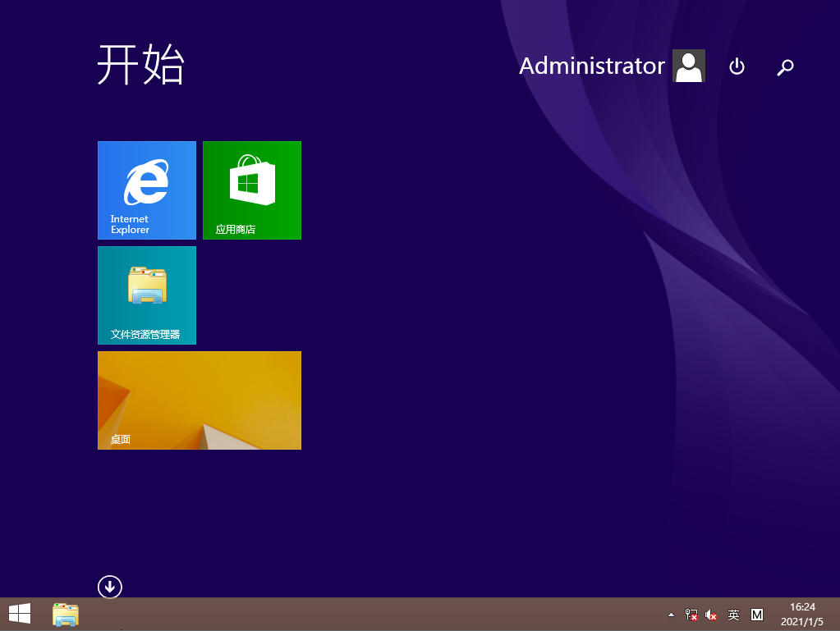Open search with the magnifier icon

(785, 67)
